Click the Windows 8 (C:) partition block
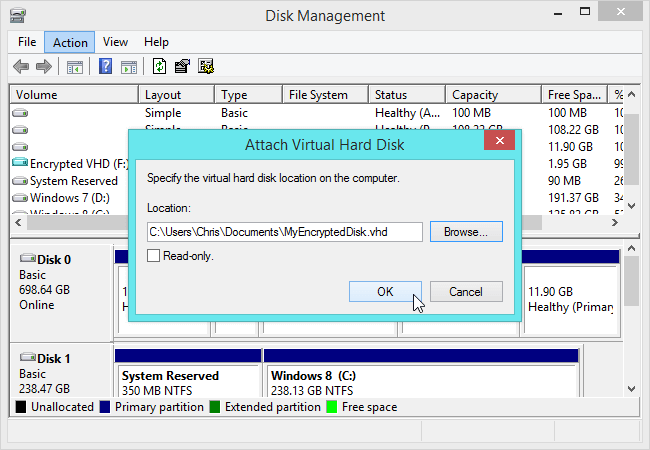The image size is (650, 450). click(421, 382)
